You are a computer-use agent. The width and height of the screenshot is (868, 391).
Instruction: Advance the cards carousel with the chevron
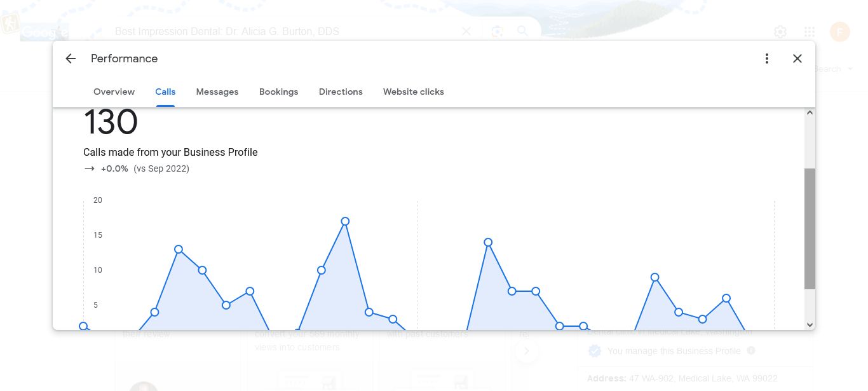pos(527,350)
